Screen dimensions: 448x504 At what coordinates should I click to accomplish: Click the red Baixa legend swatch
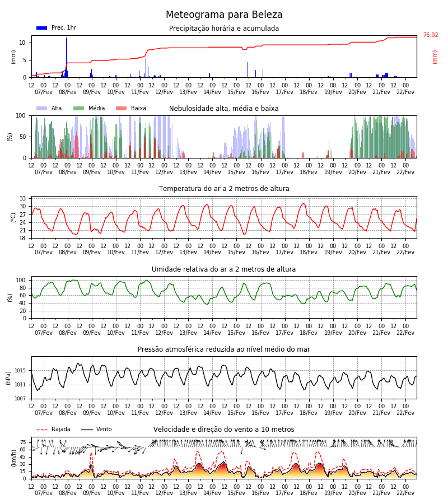121,108
